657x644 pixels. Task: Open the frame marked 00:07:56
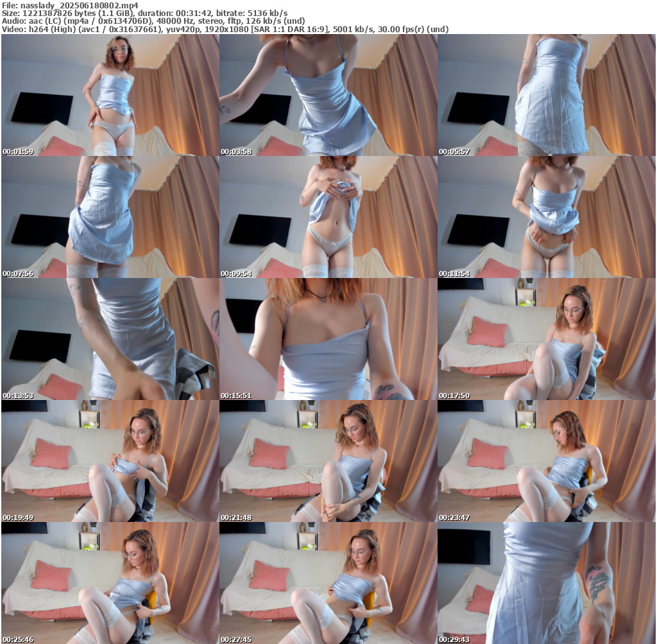point(110,217)
